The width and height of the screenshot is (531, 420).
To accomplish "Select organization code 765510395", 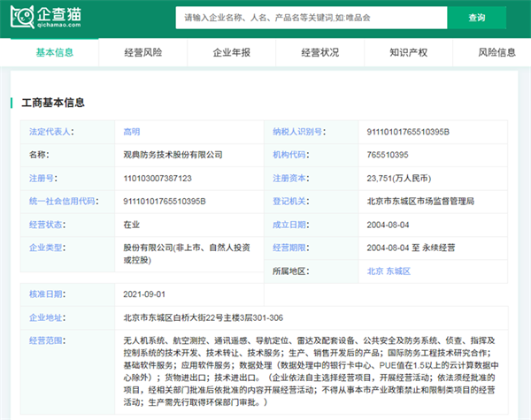I will [388, 155].
